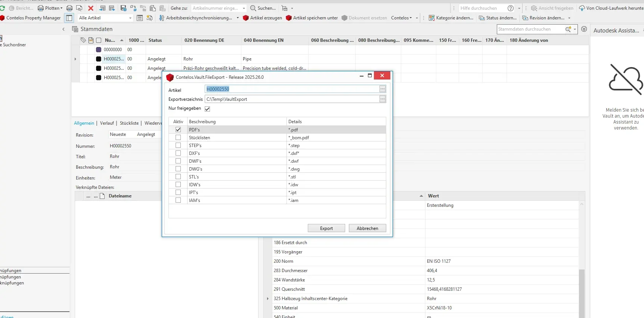Click the find settings icon near Alle Artikel
644x318 pixels.
[149, 18]
